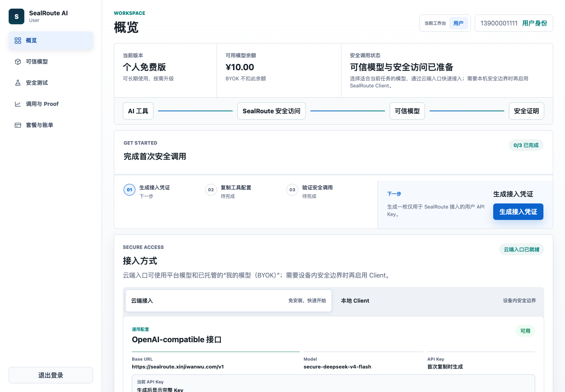The width and height of the screenshot is (565, 392).
Task: Open the 调用与 Proof section
Action: pos(51,104)
